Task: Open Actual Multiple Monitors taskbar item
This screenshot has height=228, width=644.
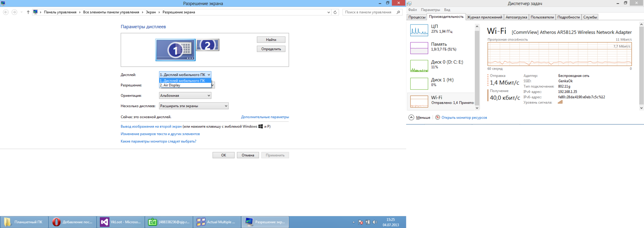Action: click(x=217, y=222)
